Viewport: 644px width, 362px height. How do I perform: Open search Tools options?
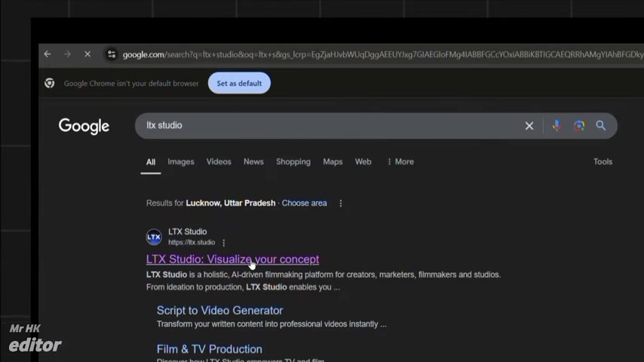pos(603,162)
